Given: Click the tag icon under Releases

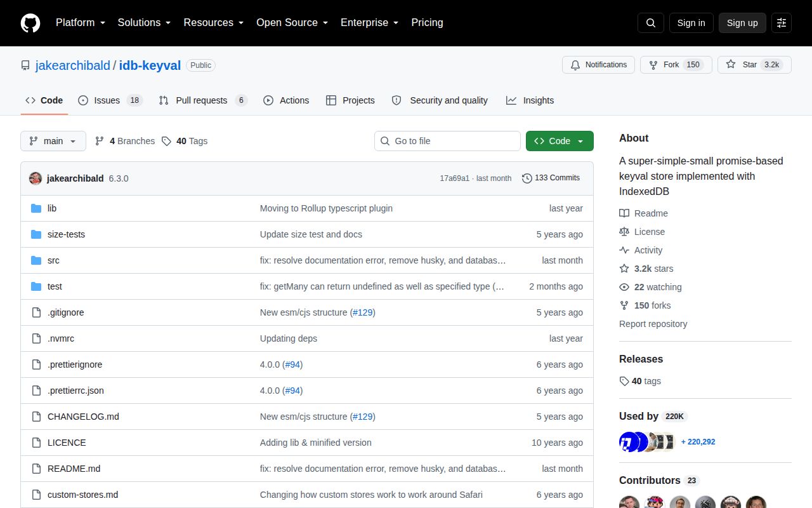Looking at the screenshot, I should tap(624, 381).
